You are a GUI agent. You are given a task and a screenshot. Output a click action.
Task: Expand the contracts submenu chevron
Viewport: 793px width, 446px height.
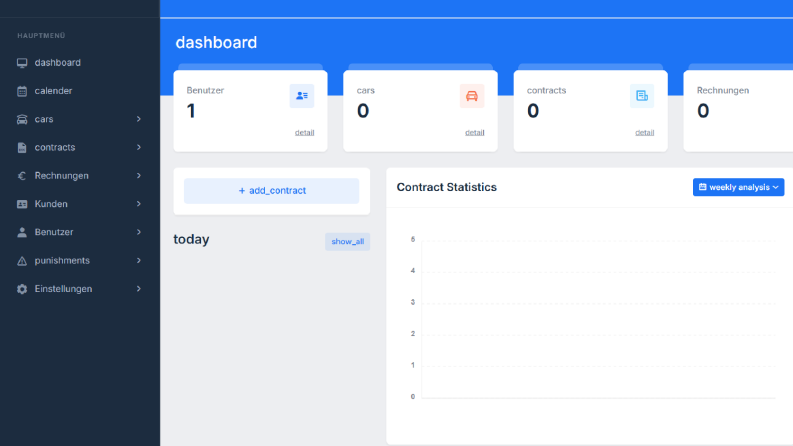click(139, 147)
